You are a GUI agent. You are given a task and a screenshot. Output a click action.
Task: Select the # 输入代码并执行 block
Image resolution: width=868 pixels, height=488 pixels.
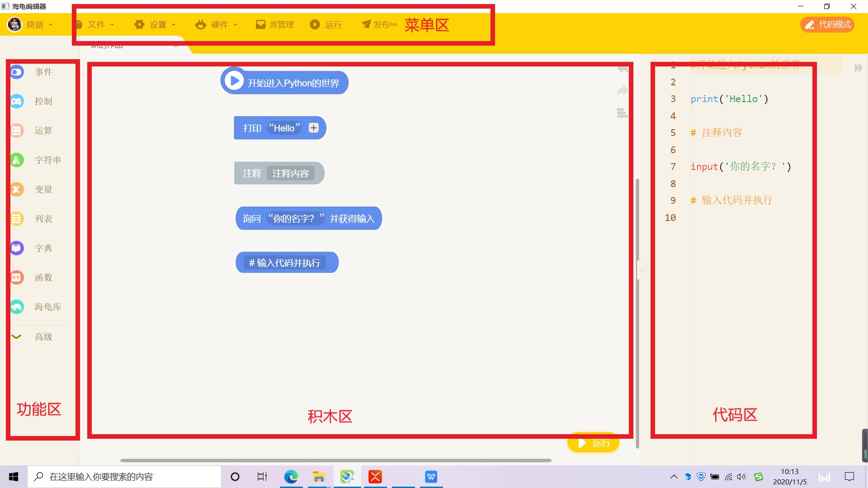pos(287,263)
